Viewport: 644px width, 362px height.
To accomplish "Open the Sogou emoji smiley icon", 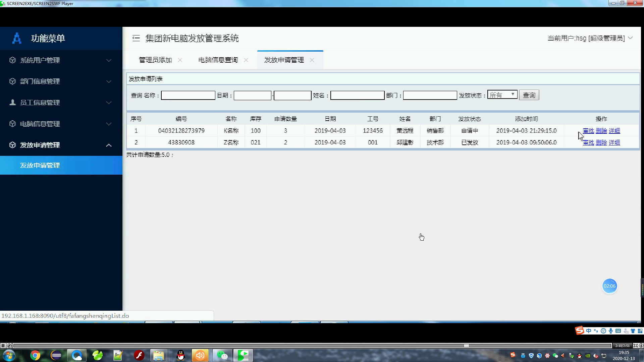I will point(603,331).
